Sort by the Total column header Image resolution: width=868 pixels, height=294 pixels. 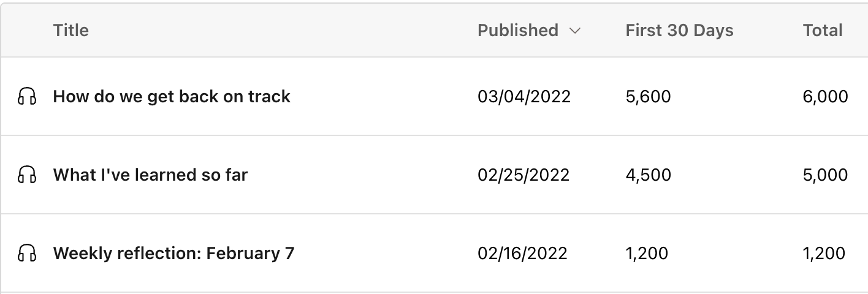(823, 30)
